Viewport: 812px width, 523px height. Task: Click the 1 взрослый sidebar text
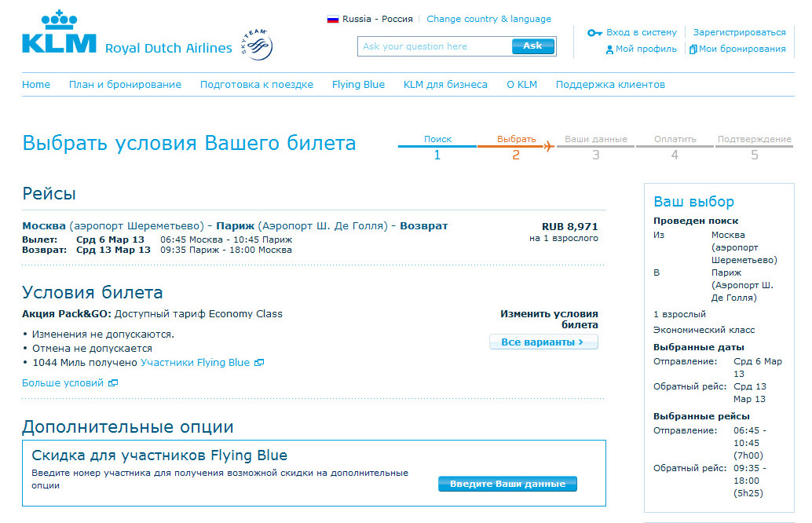click(679, 314)
